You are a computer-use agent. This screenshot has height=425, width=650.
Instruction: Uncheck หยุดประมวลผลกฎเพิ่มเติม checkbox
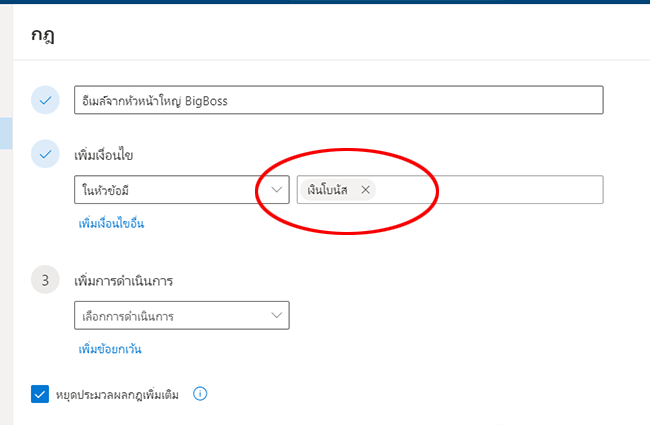[40, 394]
